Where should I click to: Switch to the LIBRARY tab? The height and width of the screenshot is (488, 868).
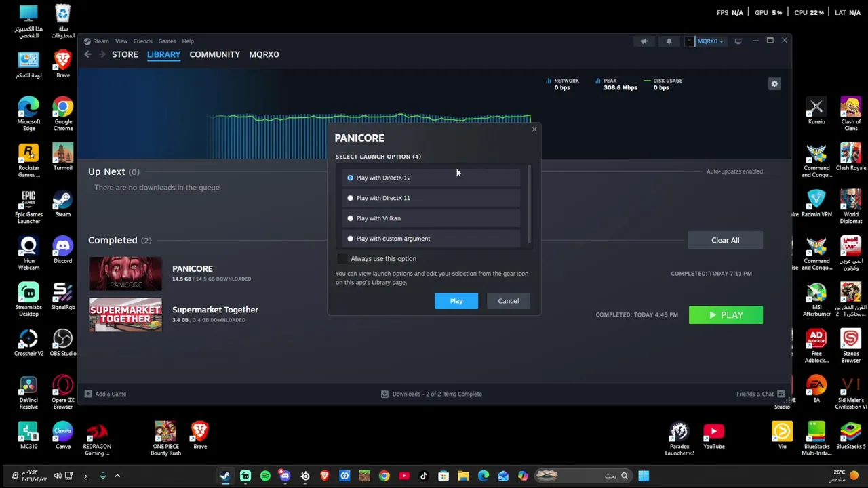163,54
